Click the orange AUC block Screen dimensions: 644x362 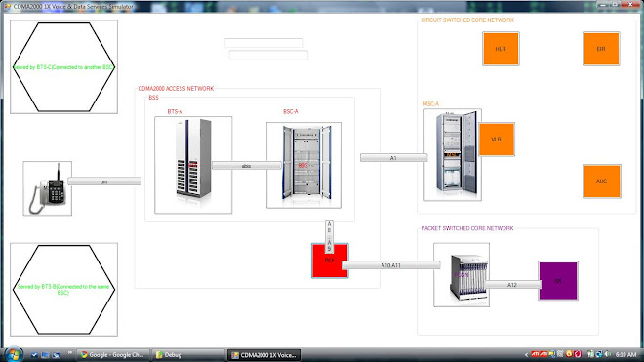pyautogui.click(x=602, y=181)
